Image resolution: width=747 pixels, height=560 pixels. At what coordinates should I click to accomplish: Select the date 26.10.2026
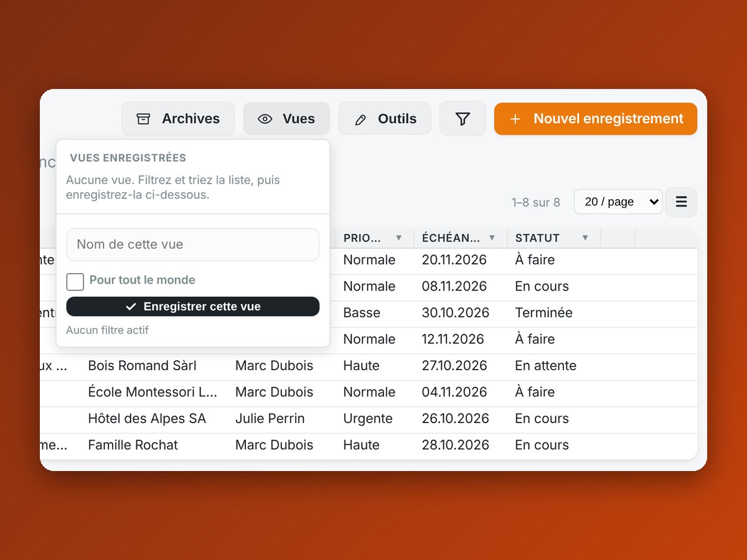click(456, 419)
